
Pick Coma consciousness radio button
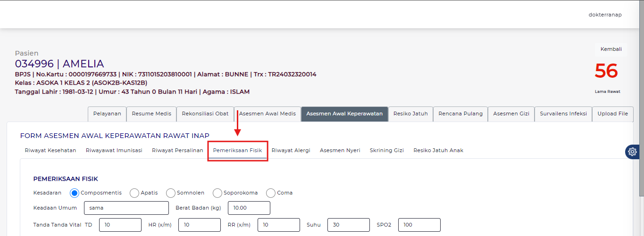271,193
